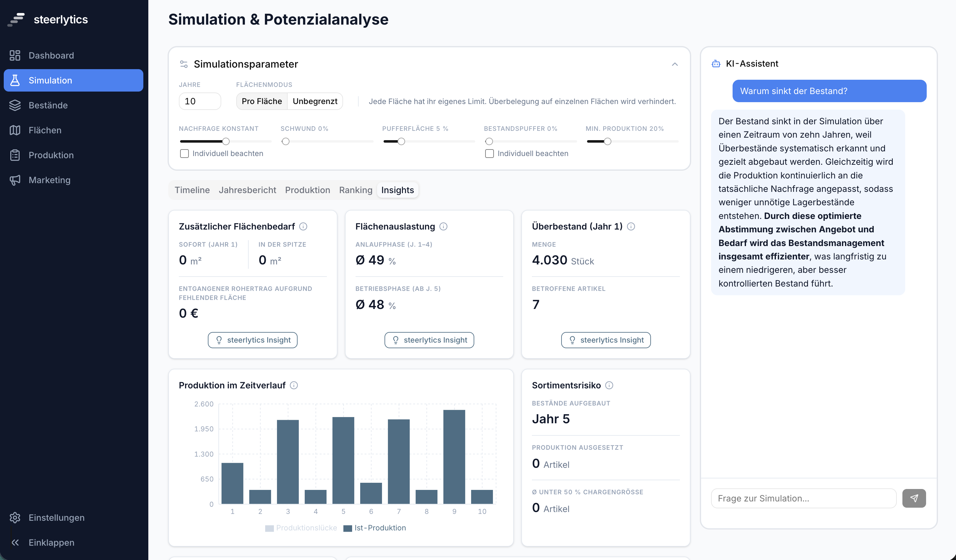
Task: Click the info icon next to Flächenauslastung
Action: pos(443,226)
